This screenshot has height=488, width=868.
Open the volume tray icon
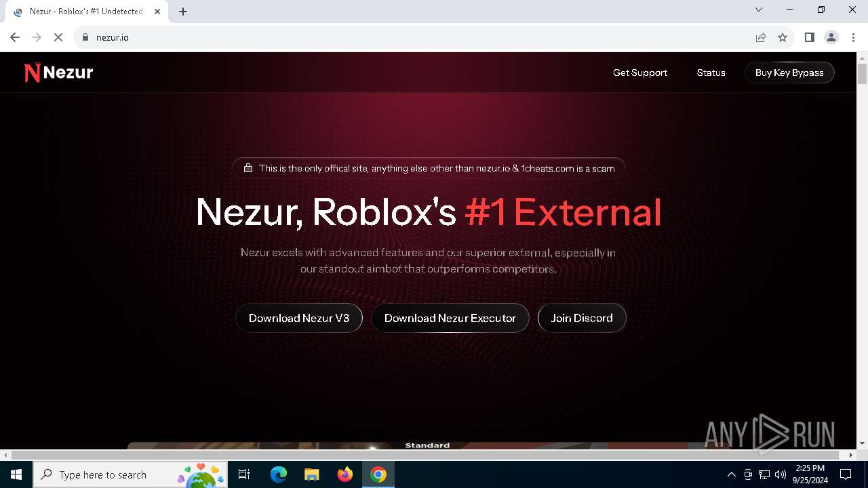pyautogui.click(x=781, y=474)
